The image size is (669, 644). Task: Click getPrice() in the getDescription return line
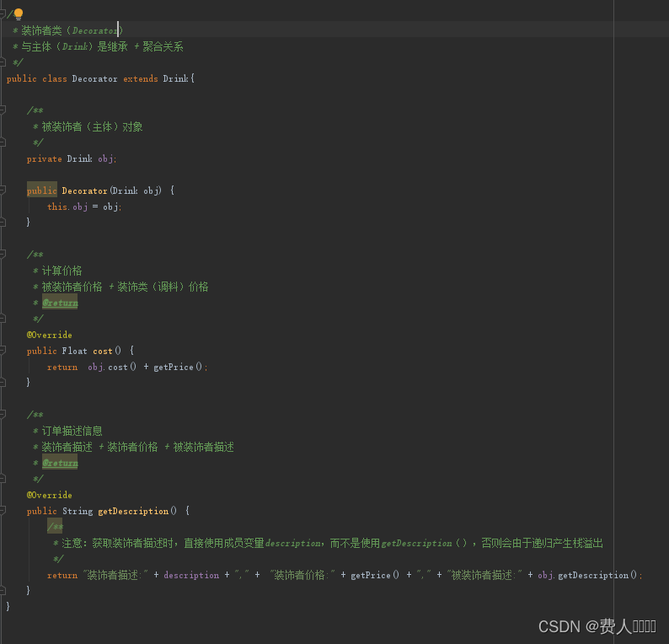tap(375, 575)
